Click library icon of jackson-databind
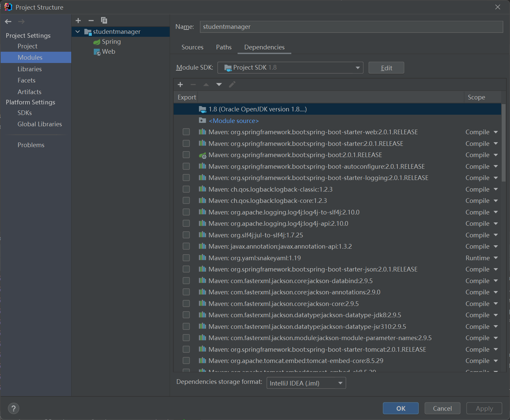The width and height of the screenshot is (510, 420). point(202,280)
